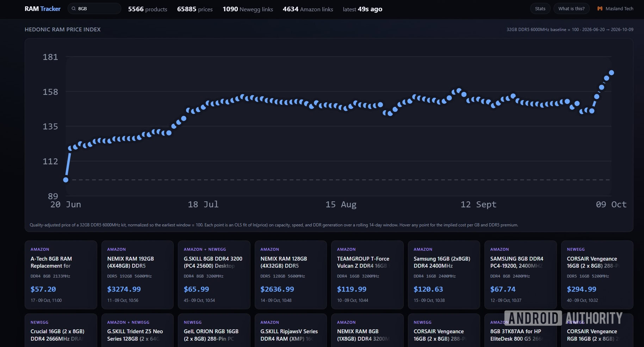This screenshot has height=347, width=644.
Task: Click the $67.74 SAMSUNG 8GB DDR4 price
Action: point(503,289)
